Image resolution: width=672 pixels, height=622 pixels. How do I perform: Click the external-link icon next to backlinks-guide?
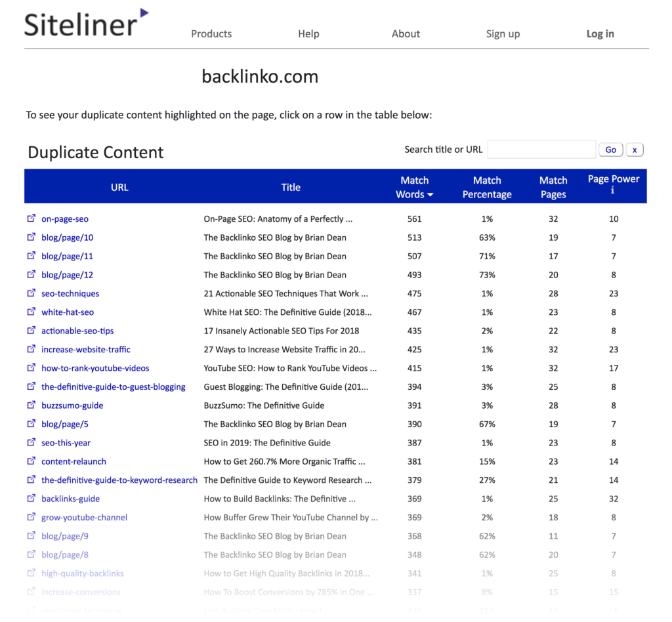point(31,499)
